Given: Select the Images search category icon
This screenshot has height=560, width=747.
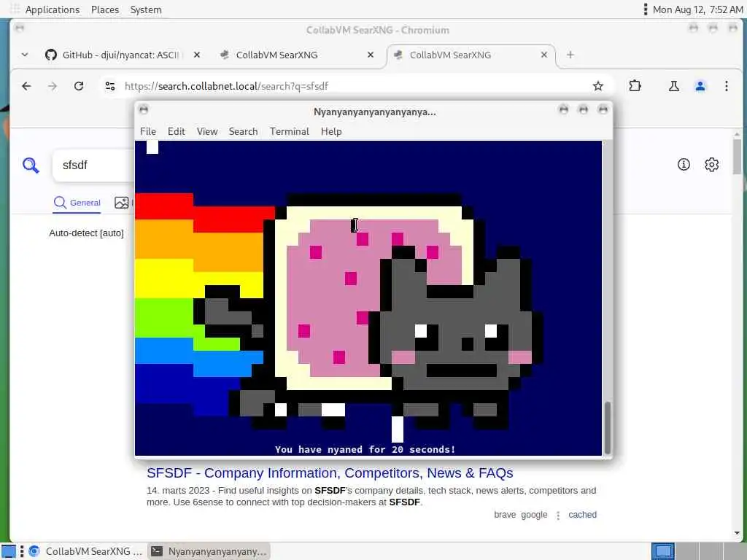Looking at the screenshot, I should click(x=122, y=203).
